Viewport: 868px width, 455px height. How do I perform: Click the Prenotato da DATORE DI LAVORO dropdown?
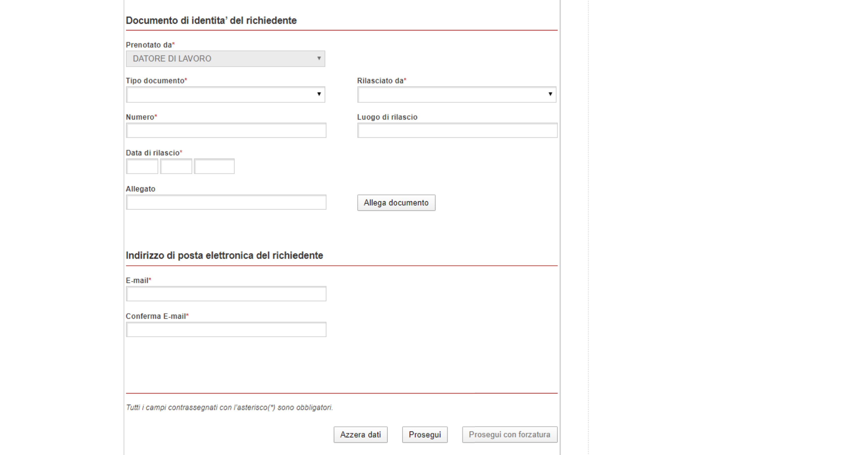click(x=225, y=59)
